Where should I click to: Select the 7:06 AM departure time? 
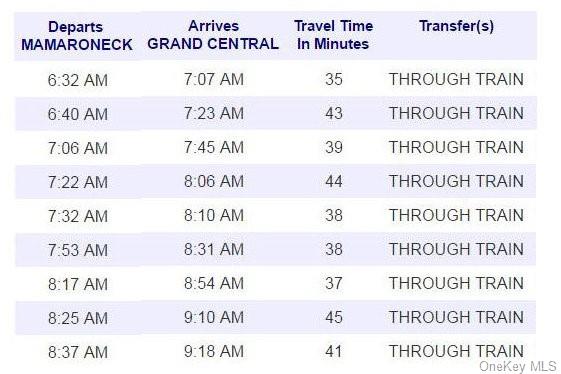click(78, 148)
